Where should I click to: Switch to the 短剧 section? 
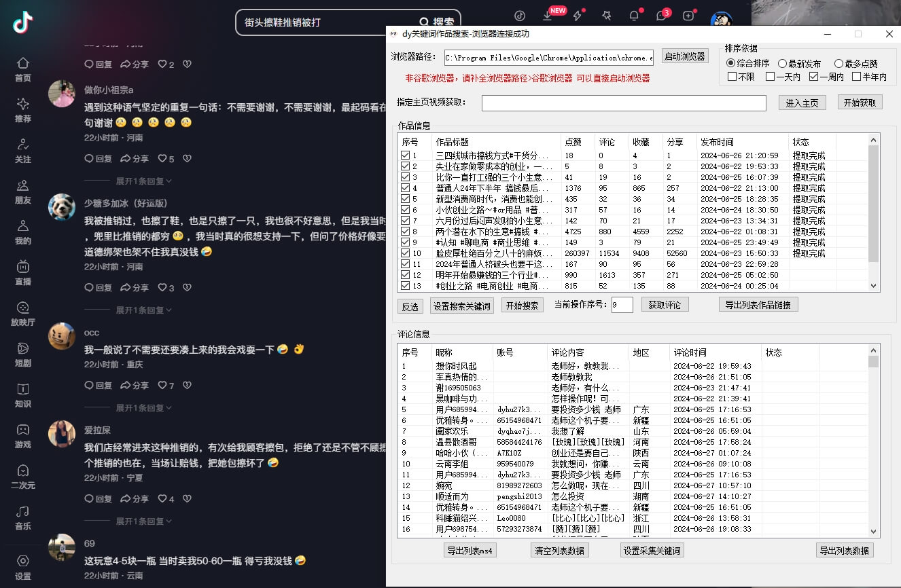tap(22, 354)
